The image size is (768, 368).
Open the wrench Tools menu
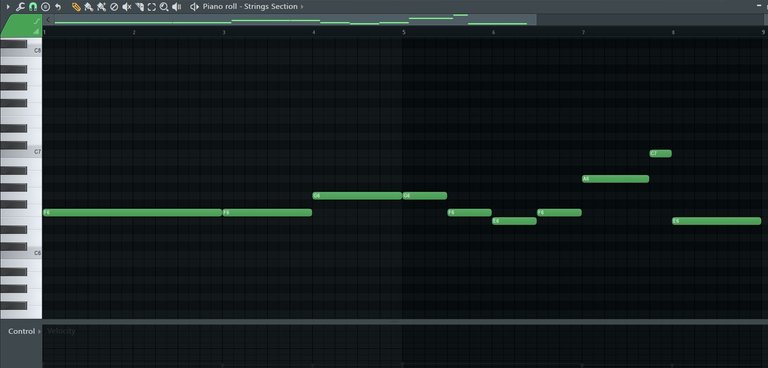tap(20, 7)
